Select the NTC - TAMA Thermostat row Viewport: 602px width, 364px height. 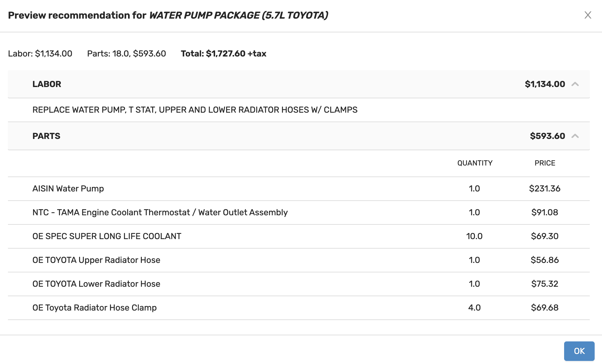coord(160,213)
